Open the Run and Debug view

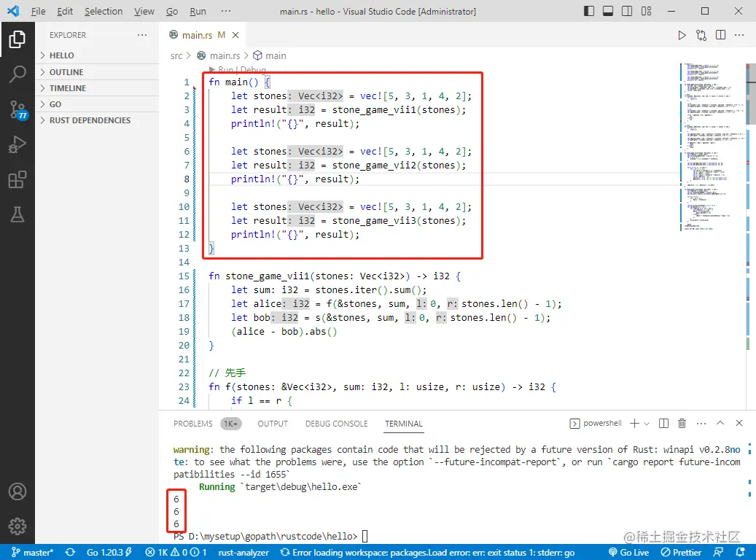17,144
